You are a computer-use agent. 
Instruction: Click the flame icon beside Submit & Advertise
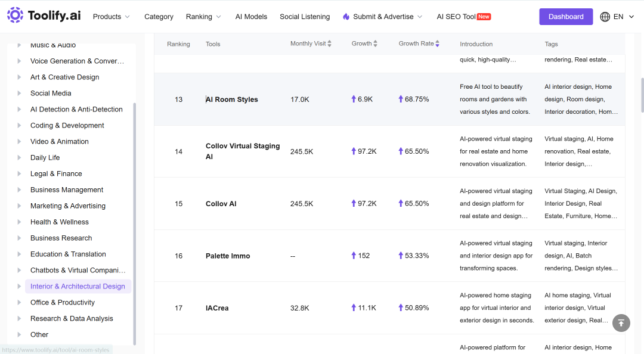pos(346,17)
